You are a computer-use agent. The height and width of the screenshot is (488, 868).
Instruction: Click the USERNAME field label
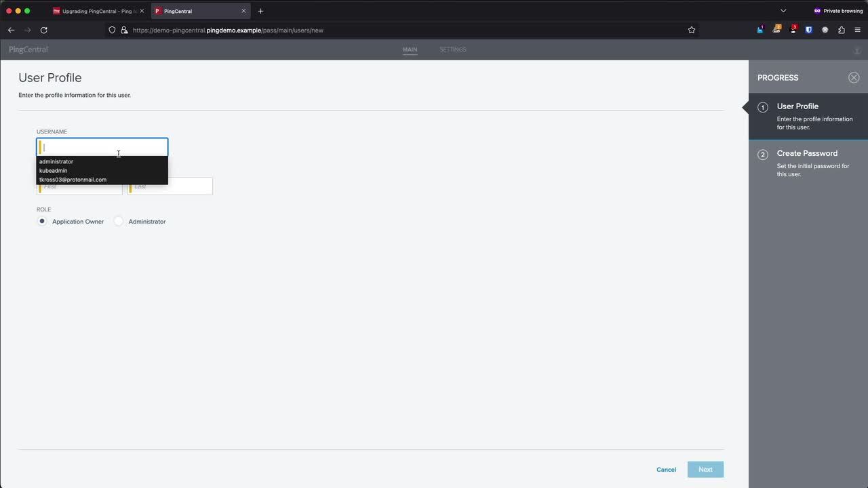point(52,131)
